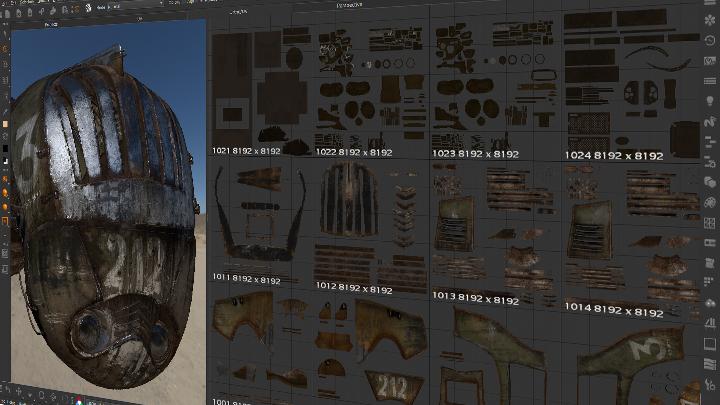Click the 212 plate in the UV view
This screenshot has height=405, width=720.
pos(387,385)
